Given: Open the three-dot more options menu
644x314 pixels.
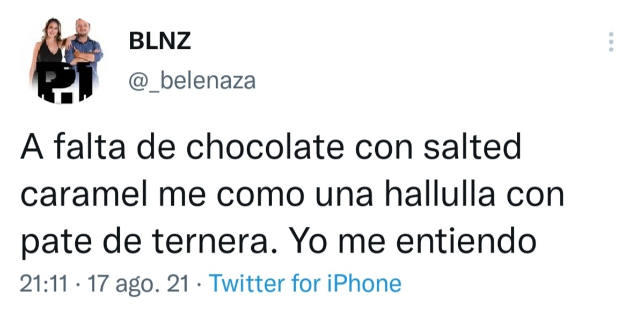Looking at the screenshot, I should tap(611, 42).
